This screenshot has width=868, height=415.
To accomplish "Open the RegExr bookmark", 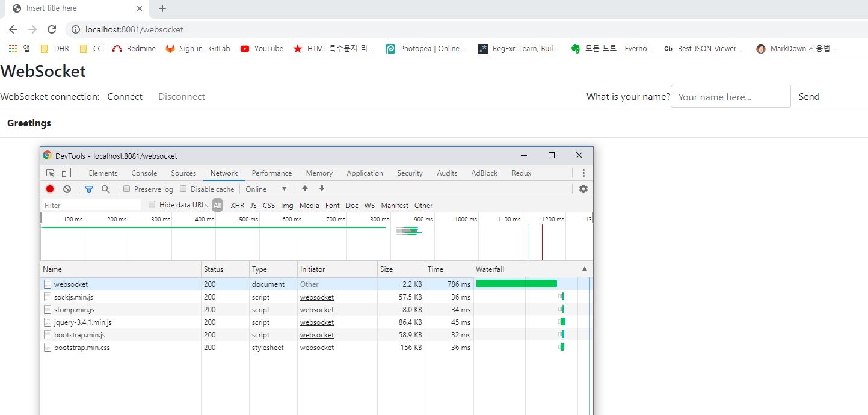I will click(x=519, y=49).
